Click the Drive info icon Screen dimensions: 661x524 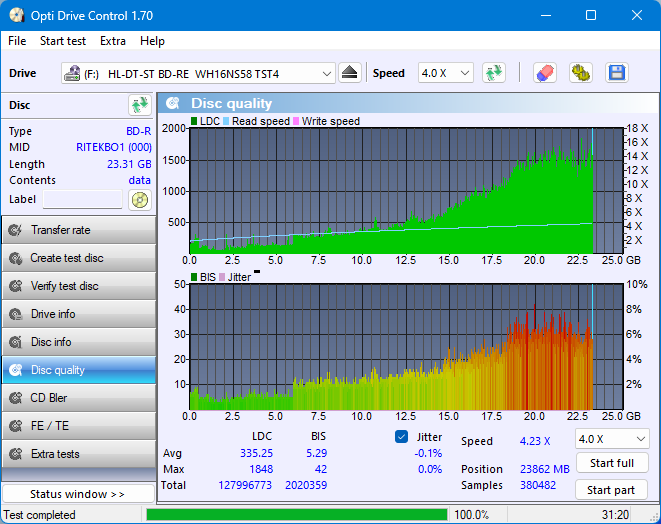pos(16,314)
